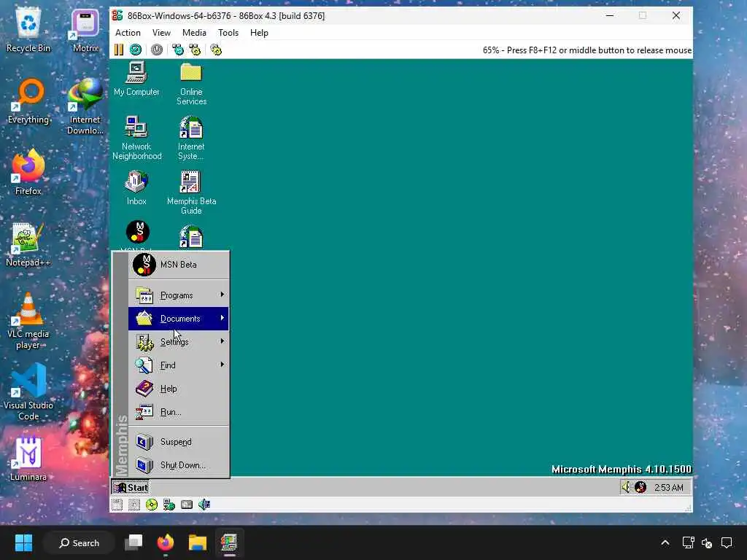Open Help from the Start menu

pos(179,389)
